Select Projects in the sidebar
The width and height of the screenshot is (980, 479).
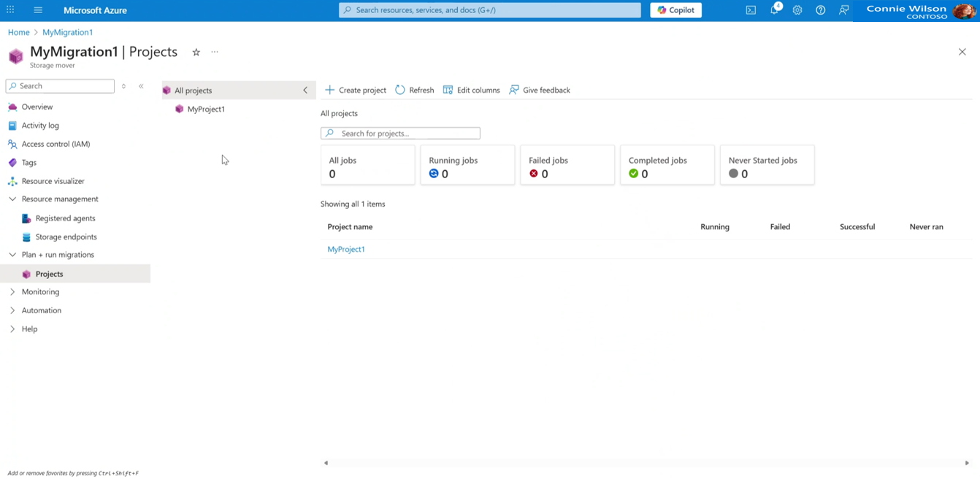click(75, 274)
